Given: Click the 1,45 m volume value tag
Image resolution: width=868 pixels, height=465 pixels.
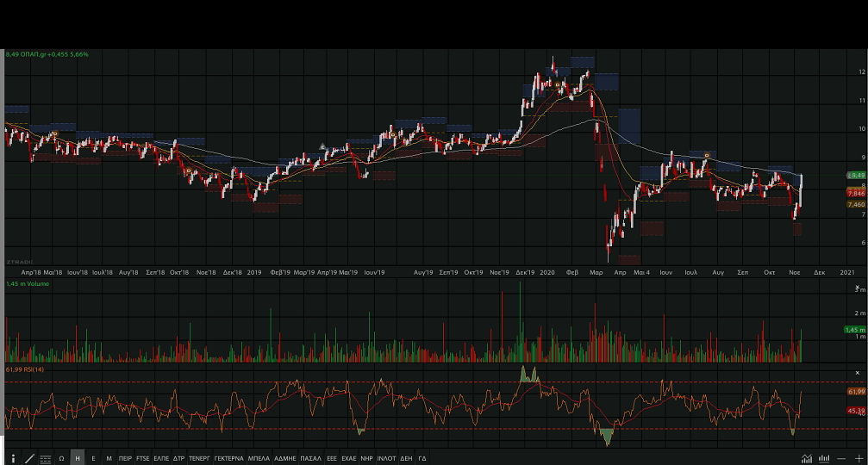Looking at the screenshot, I should [853, 330].
